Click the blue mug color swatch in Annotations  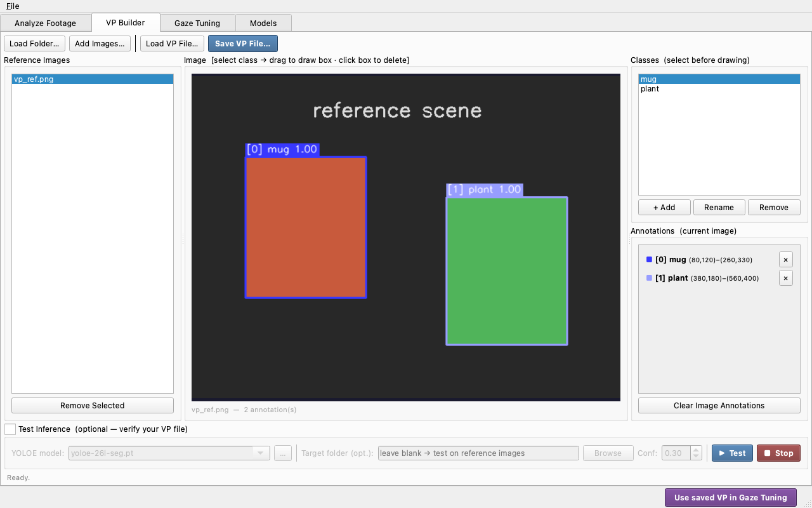[649, 260]
